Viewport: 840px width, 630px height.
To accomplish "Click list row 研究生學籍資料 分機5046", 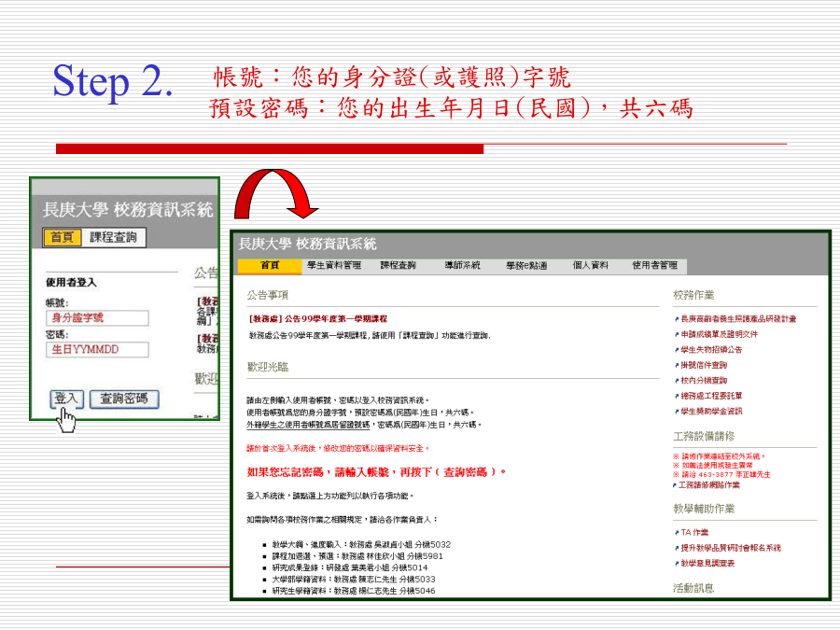I will (354, 592).
